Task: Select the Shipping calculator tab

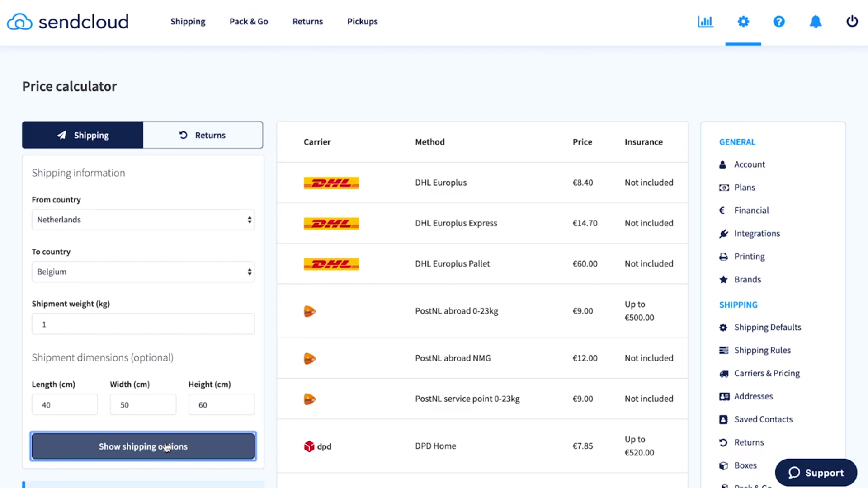Action: pyautogui.click(x=83, y=135)
